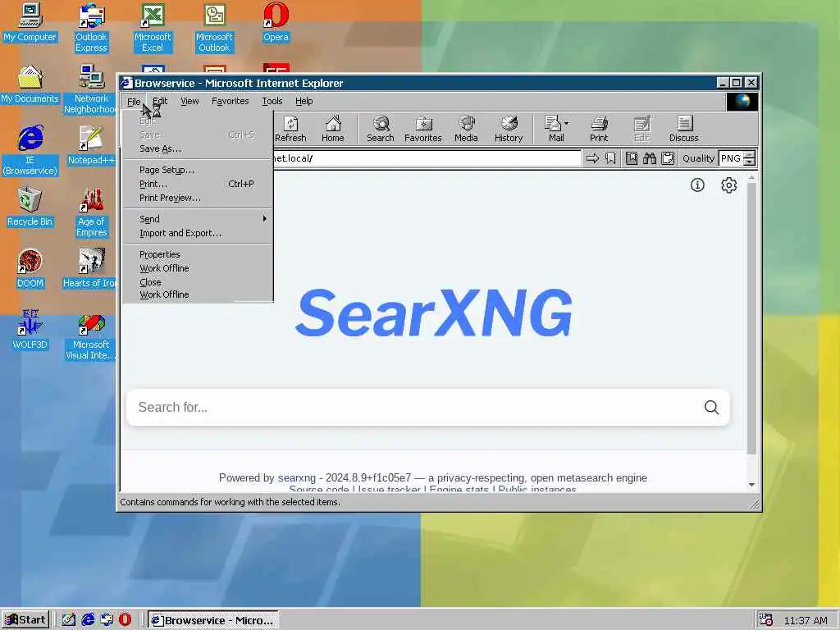Choose Properties from File menu

coord(198,254)
